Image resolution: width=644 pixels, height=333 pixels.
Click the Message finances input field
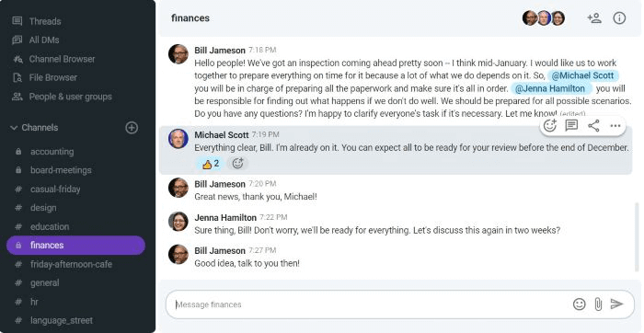(x=370, y=304)
